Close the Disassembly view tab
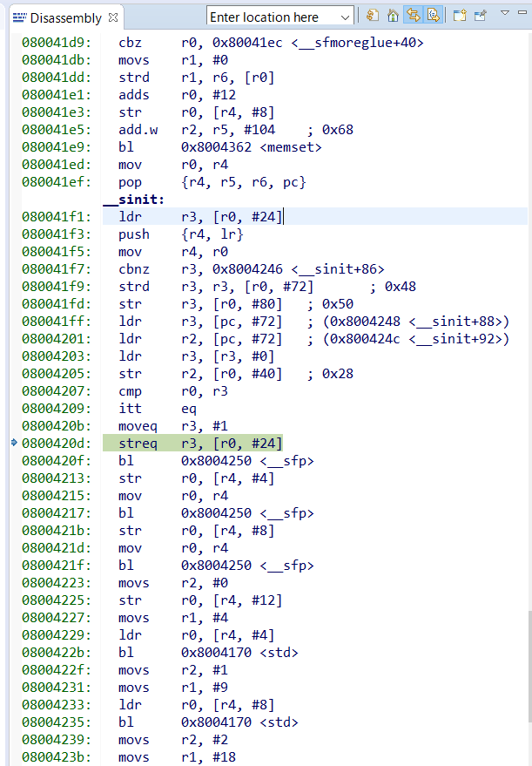 pos(113,17)
